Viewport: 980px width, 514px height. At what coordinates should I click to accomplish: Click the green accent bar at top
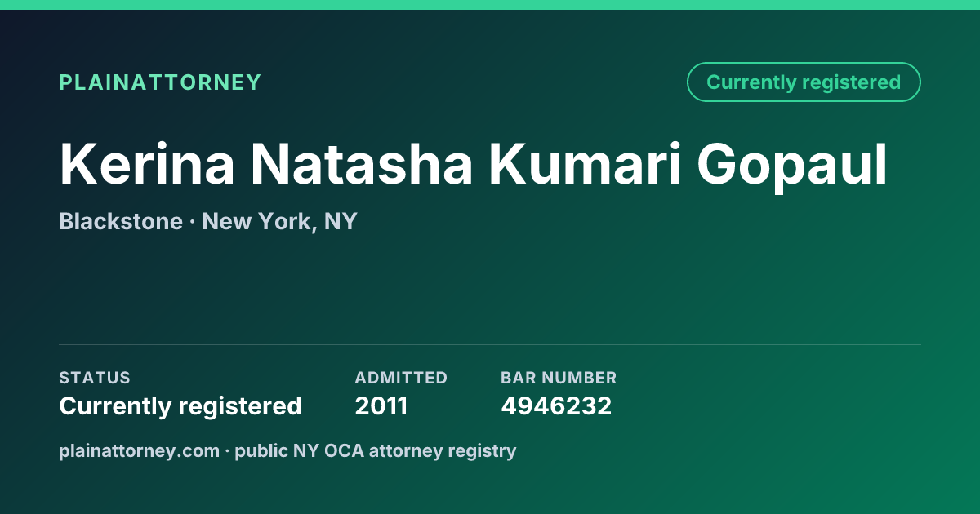(x=490, y=5)
